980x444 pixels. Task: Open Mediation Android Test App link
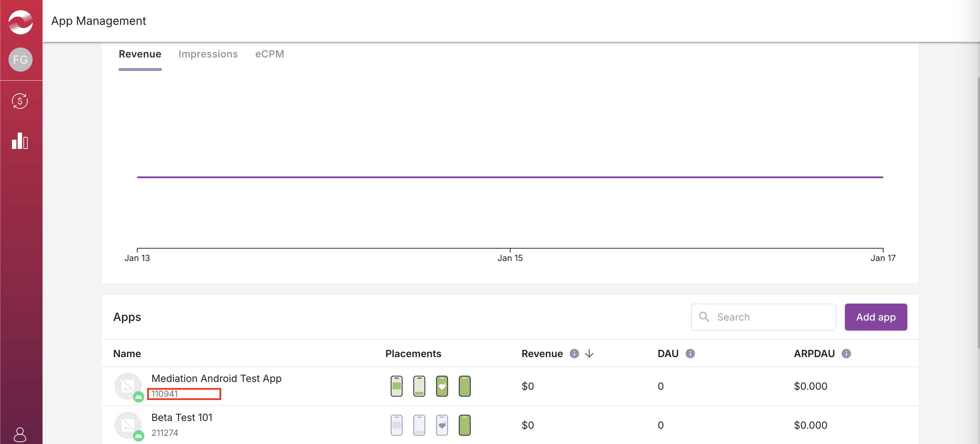point(216,378)
